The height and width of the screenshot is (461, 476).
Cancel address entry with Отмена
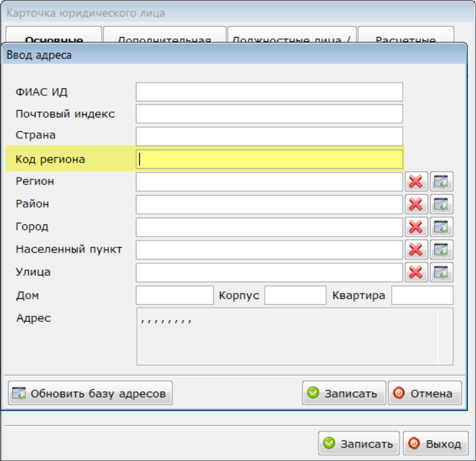[424, 393]
